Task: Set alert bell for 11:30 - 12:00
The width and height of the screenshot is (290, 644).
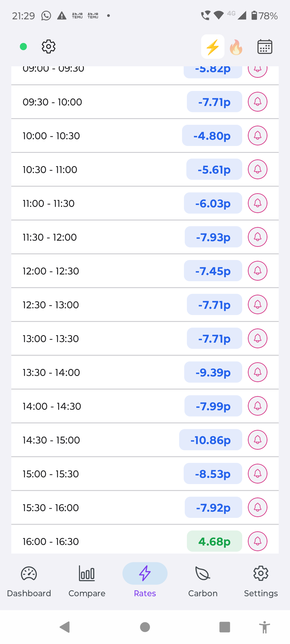Action: pyautogui.click(x=258, y=237)
